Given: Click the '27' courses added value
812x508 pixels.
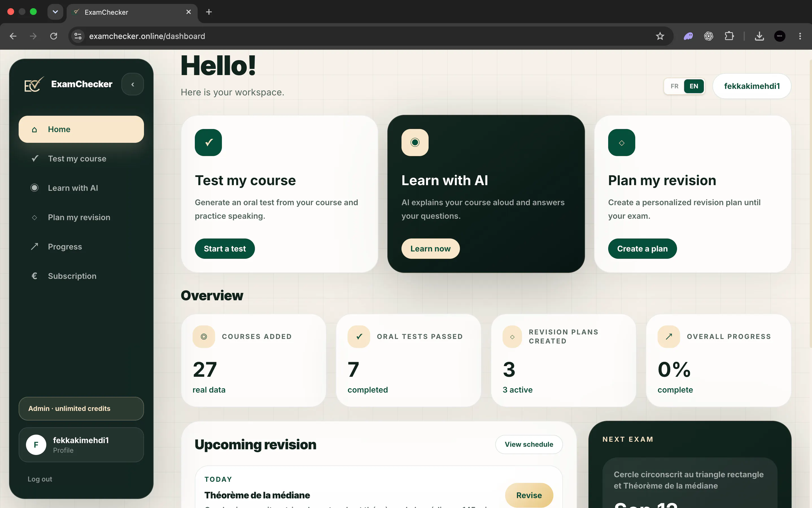Looking at the screenshot, I should (205, 370).
